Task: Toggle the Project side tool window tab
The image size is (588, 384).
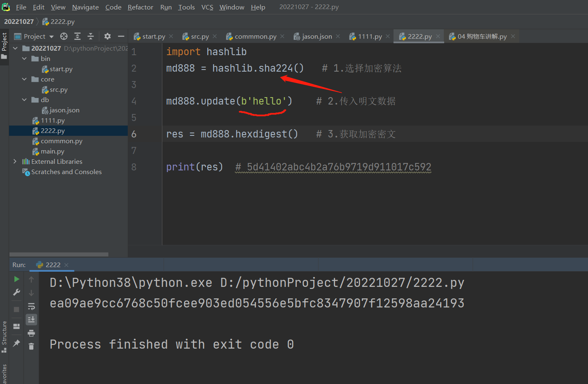Action: point(4,46)
